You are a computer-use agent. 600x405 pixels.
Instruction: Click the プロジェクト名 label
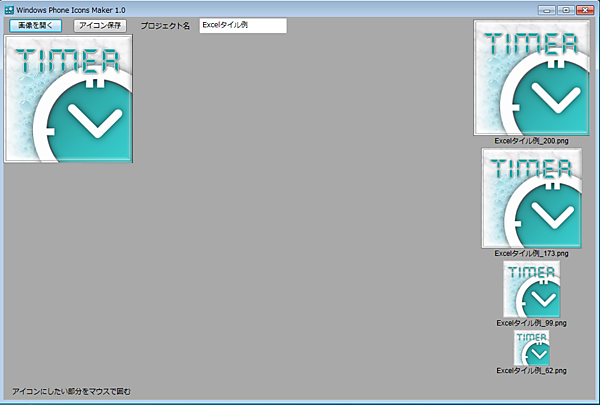(x=165, y=26)
